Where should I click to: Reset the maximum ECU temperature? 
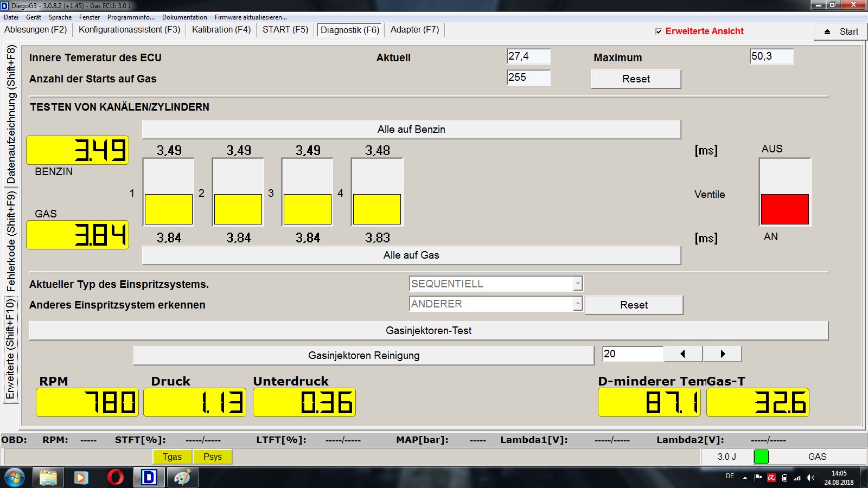click(636, 79)
